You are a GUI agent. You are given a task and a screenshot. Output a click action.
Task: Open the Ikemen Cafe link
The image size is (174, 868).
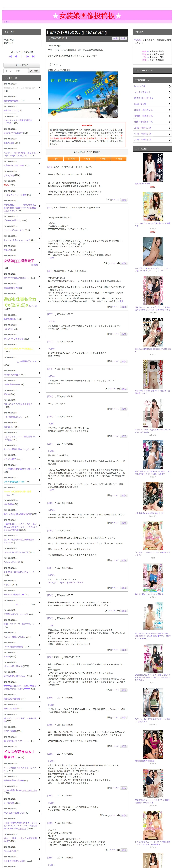[x=140, y=86]
